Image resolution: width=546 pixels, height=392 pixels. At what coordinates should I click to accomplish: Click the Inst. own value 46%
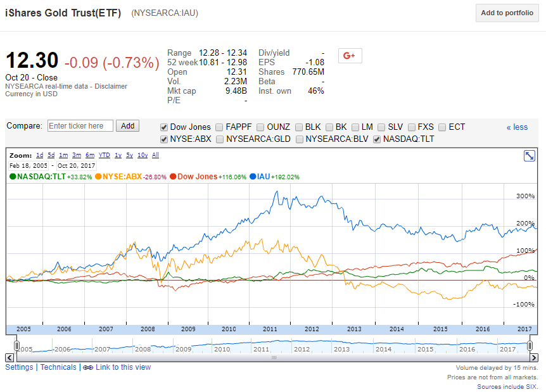316,91
